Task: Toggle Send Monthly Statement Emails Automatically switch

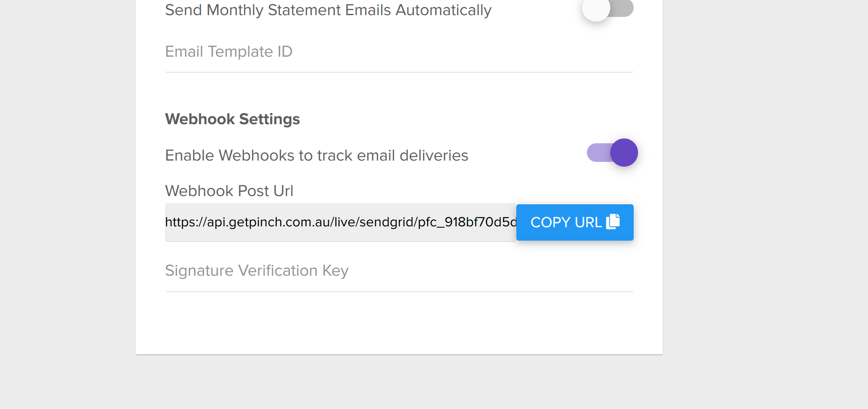Action: [608, 8]
